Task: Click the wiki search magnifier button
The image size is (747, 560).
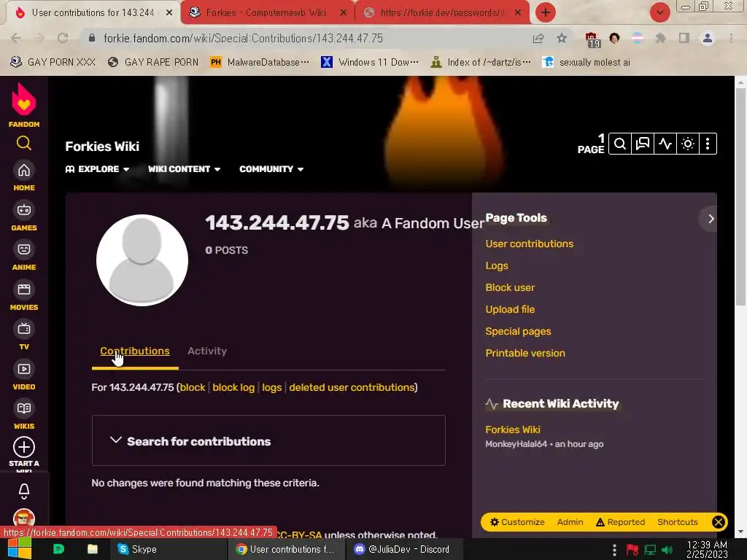Action: (x=620, y=144)
